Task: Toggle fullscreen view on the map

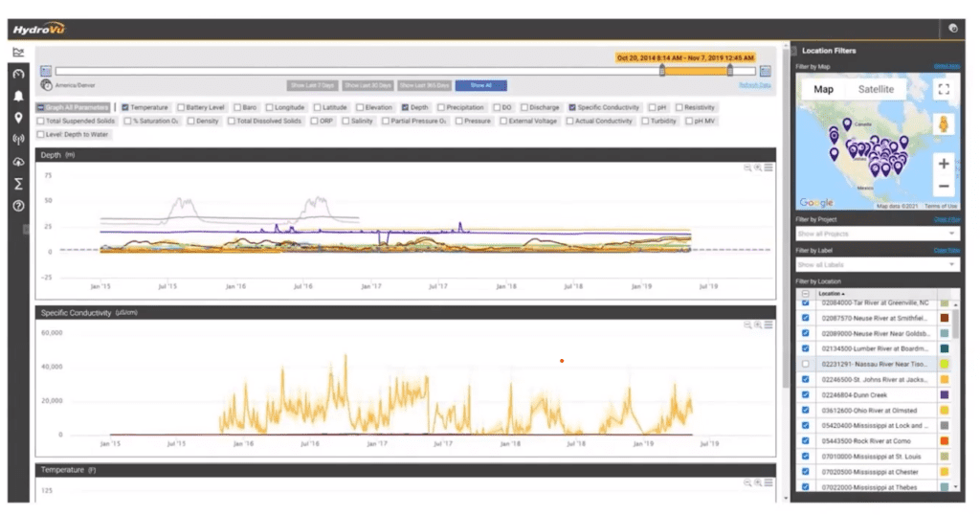Action: click(x=944, y=89)
